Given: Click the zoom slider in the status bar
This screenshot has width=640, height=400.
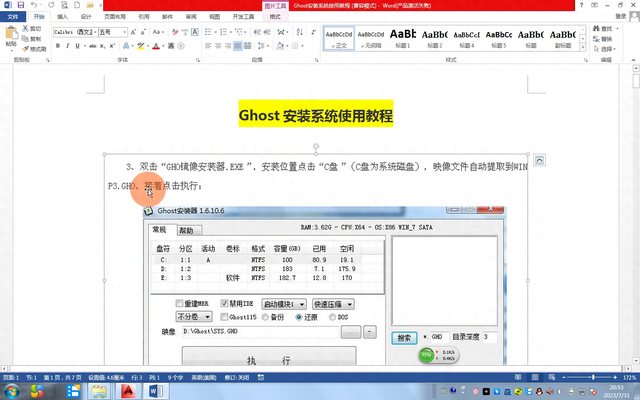Looking at the screenshot, I should click(593, 378).
